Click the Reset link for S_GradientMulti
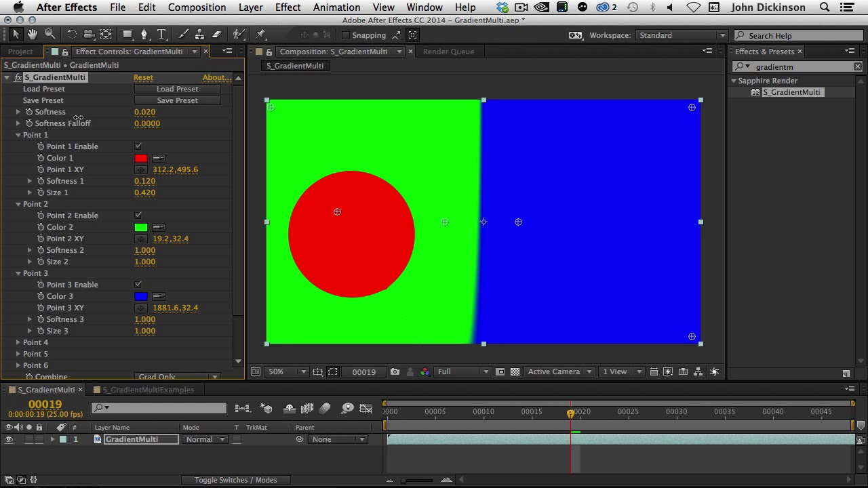Image resolution: width=868 pixels, height=488 pixels. [143, 77]
